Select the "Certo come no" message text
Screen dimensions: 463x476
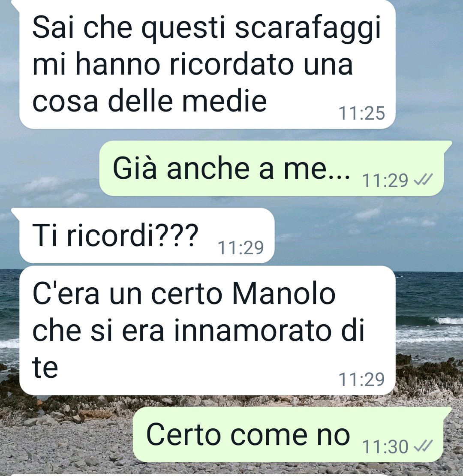(x=248, y=434)
